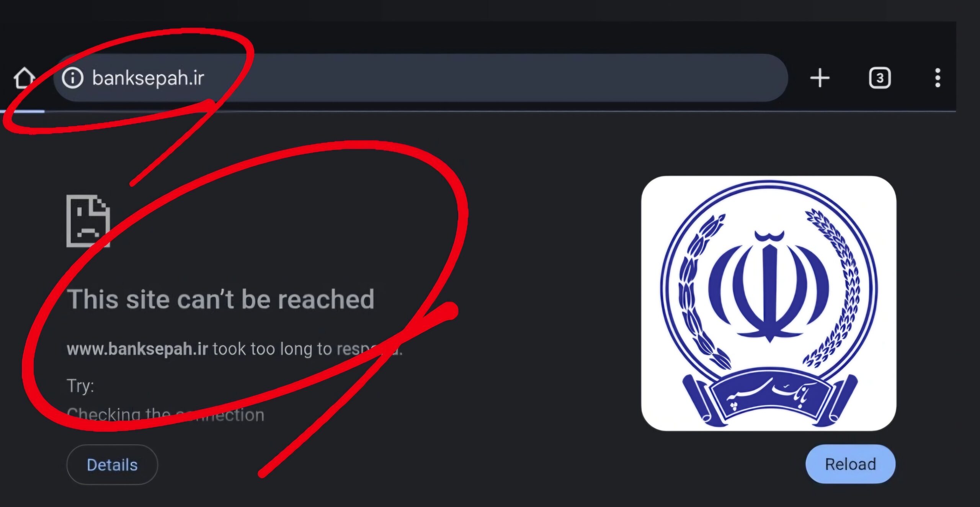This screenshot has height=507, width=980.
Task: Click the "Checking the connection" suggestion
Action: [165, 415]
